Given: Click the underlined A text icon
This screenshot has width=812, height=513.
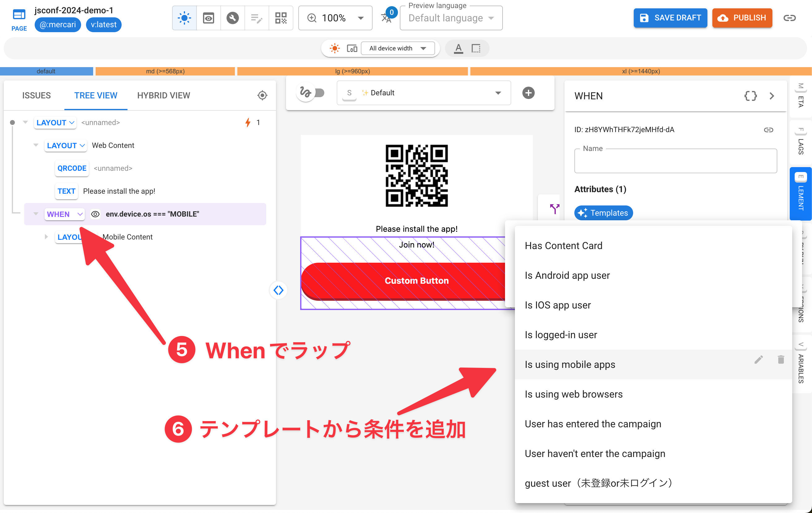Looking at the screenshot, I should pos(458,49).
